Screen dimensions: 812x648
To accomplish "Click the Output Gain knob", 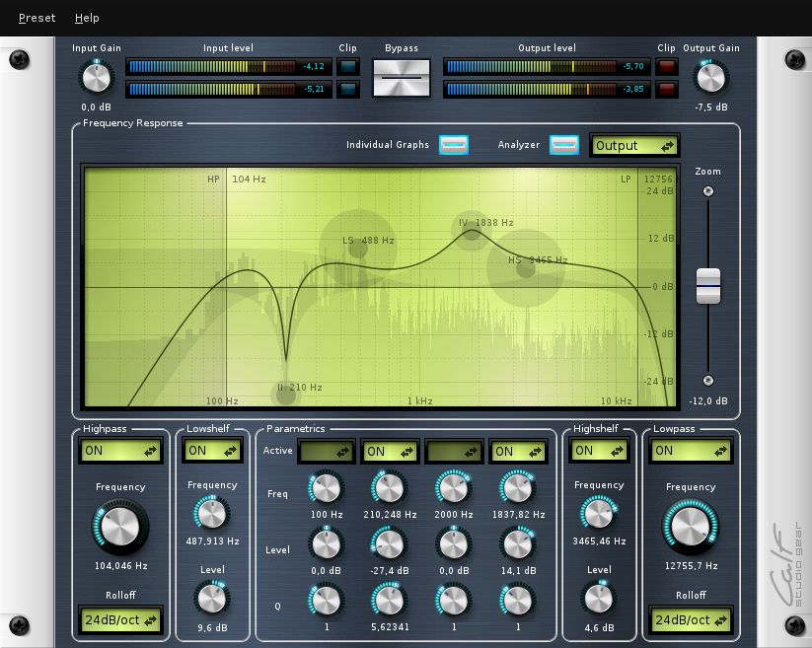I will tap(710, 77).
